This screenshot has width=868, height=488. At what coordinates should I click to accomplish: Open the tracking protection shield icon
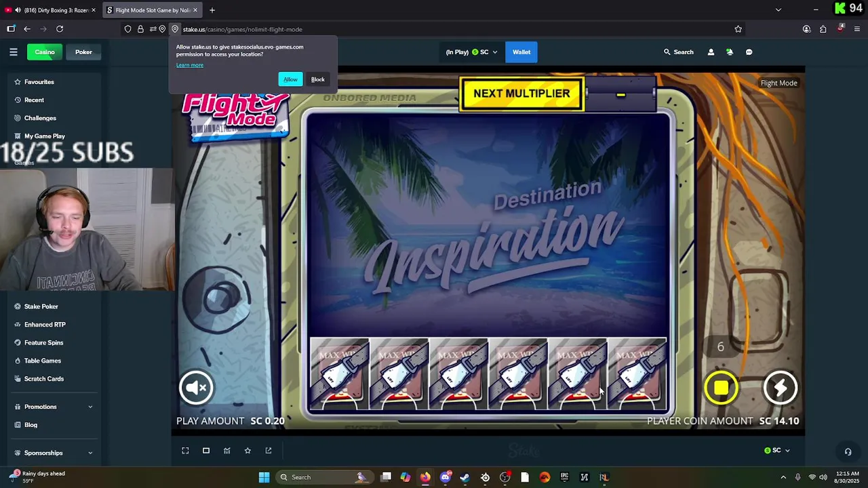coord(127,29)
